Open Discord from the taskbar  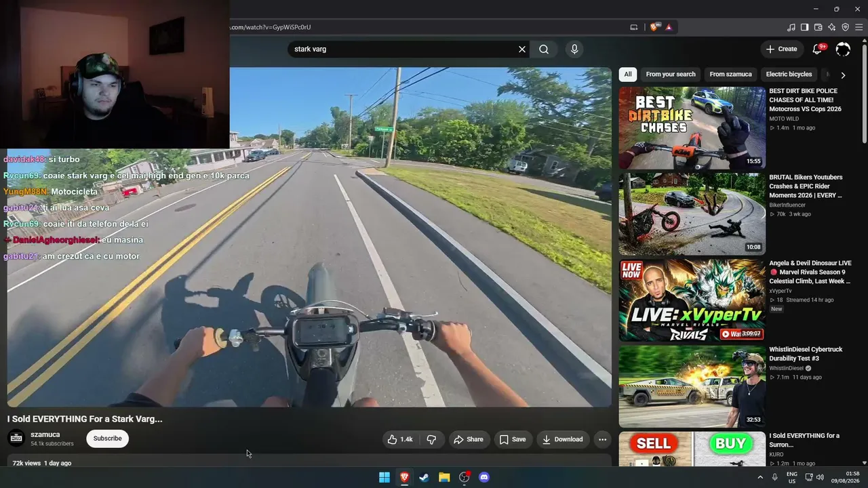[484, 477]
